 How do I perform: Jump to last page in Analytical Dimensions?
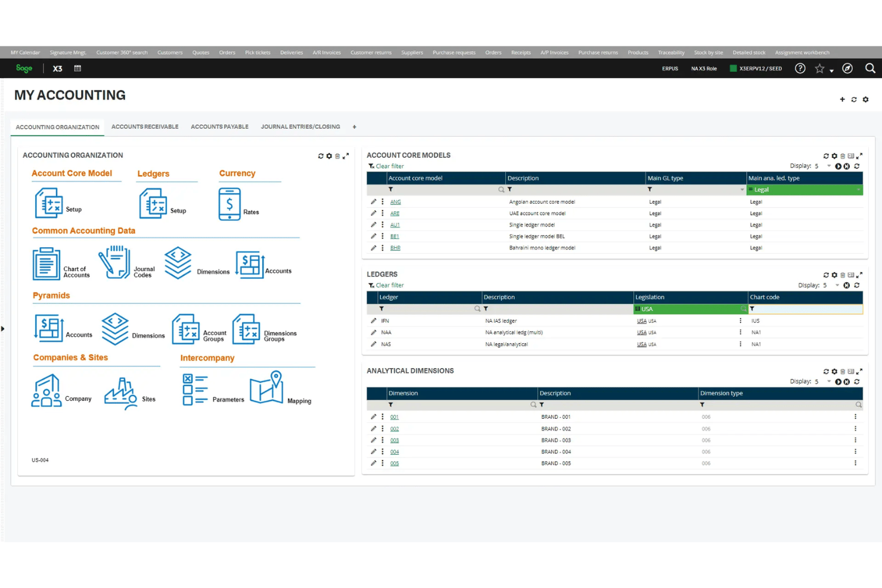pos(847,382)
